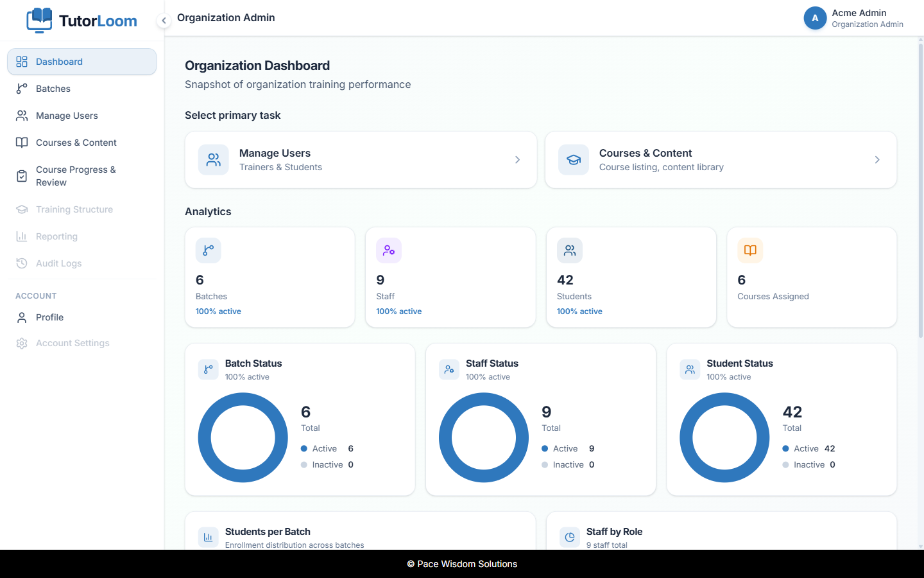Image resolution: width=924 pixels, height=578 pixels.
Task: Click the Account Settings gear icon
Action: 22,343
